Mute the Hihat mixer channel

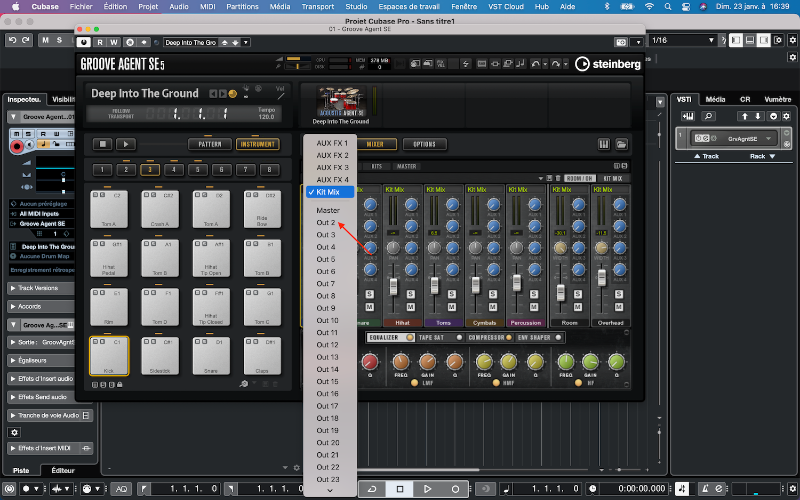tap(410, 307)
